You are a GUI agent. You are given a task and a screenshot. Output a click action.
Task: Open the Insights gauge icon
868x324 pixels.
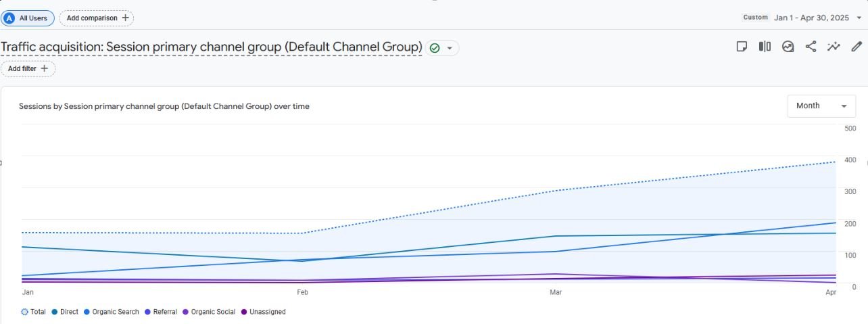tap(788, 47)
